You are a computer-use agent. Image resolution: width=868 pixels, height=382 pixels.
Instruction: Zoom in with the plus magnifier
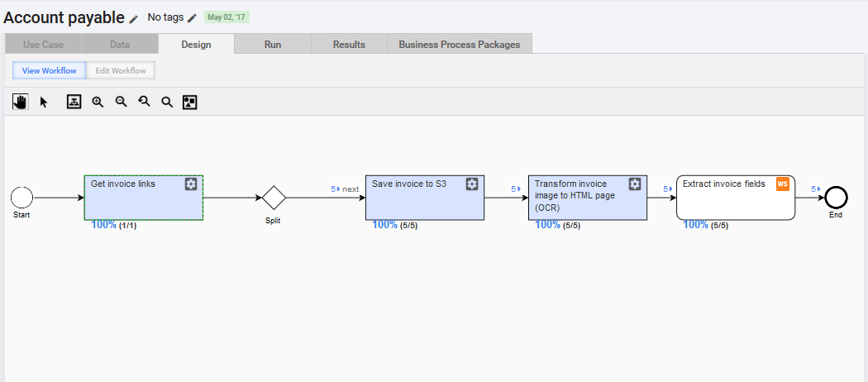tap(98, 102)
